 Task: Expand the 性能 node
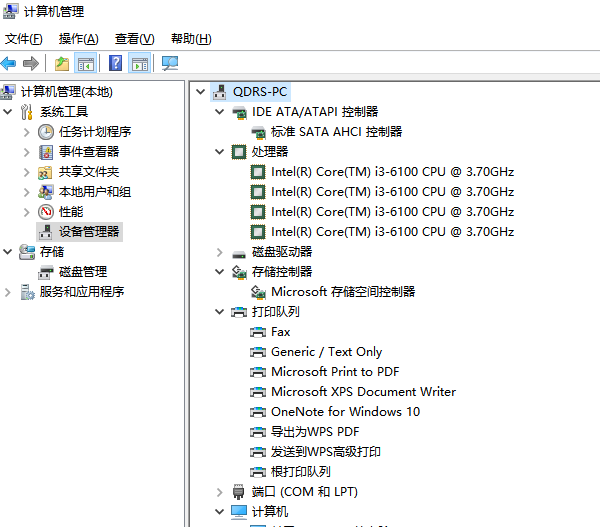coord(26,212)
